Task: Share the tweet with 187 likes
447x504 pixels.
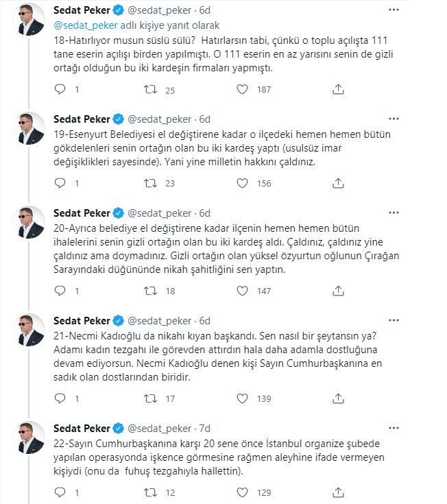Action: (x=338, y=89)
